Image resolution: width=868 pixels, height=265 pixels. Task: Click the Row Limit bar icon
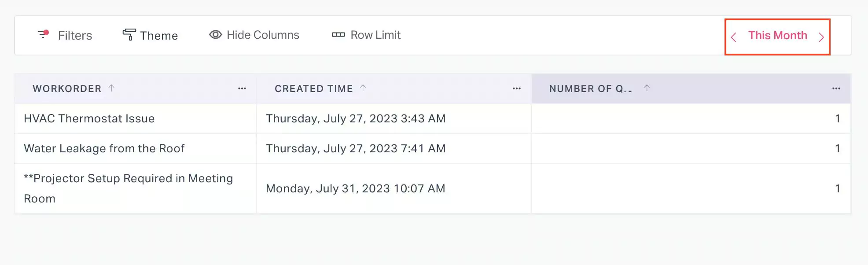point(338,35)
